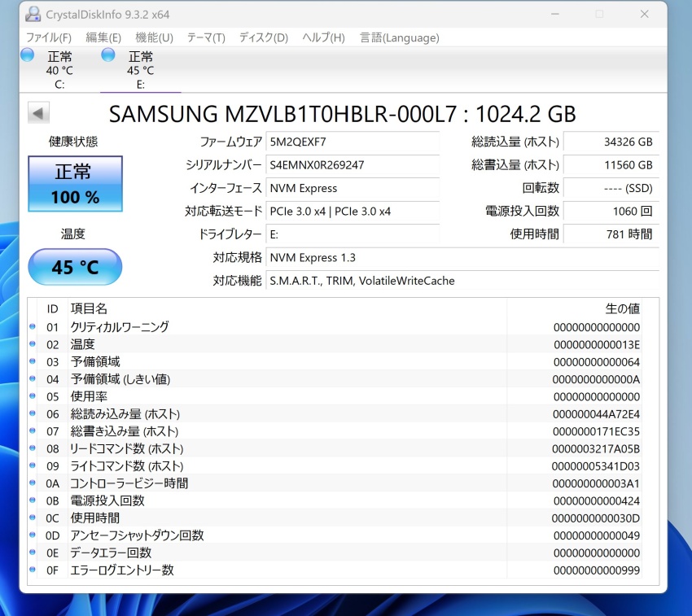Select the ライトコマンド数 (ホスト) attribute name
The width and height of the screenshot is (692, 616).
coord(127,465)
